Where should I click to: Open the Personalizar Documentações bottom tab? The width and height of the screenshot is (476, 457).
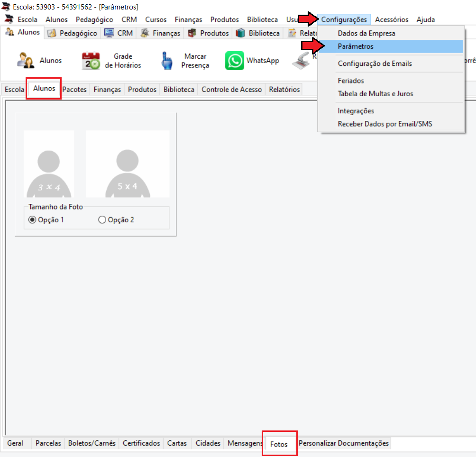pyautogui.click(x=344, y=443)
